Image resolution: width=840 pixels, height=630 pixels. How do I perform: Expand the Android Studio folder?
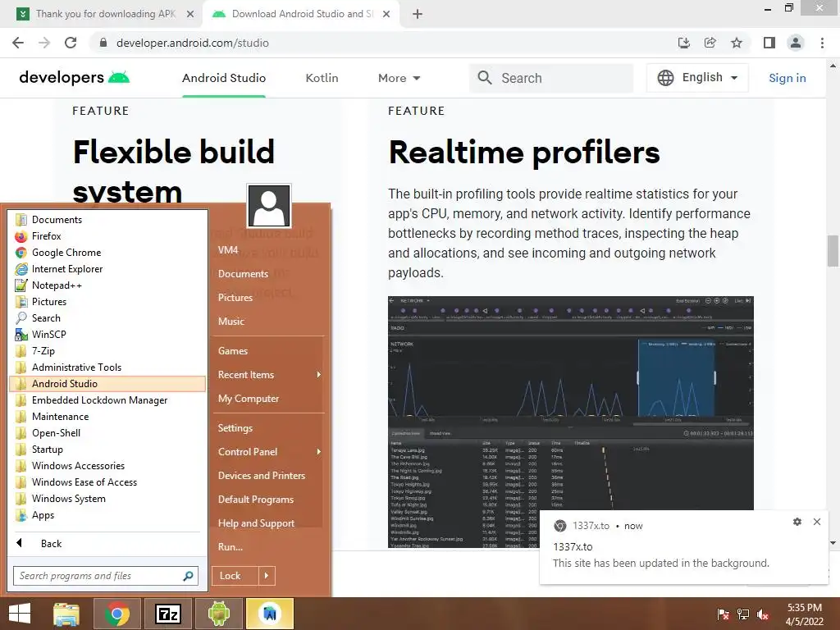click(x=107, y=384)
